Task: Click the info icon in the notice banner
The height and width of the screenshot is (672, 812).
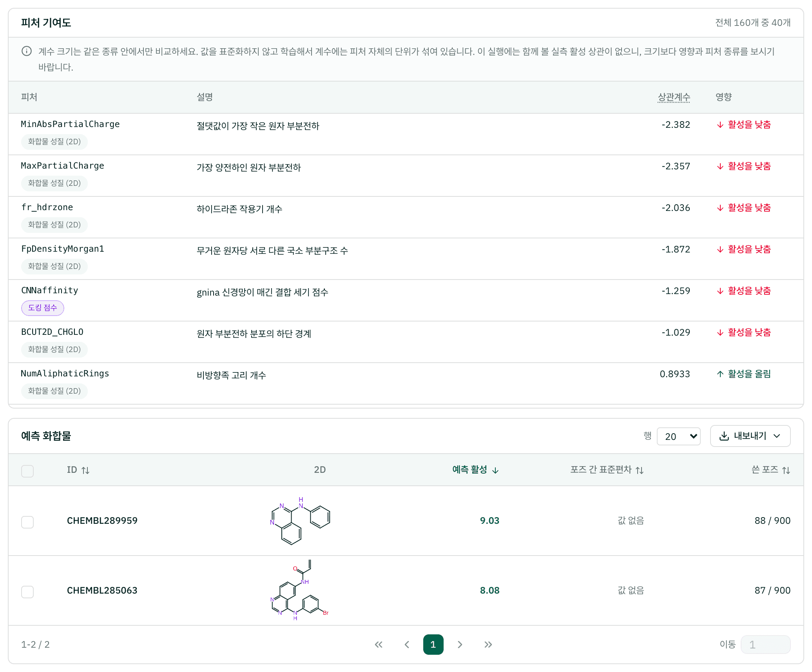Action: click(x=27, y=51)
